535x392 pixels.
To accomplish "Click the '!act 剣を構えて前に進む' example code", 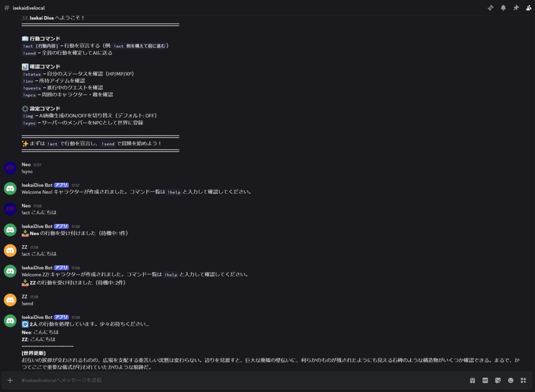I will tap(139, 46).
